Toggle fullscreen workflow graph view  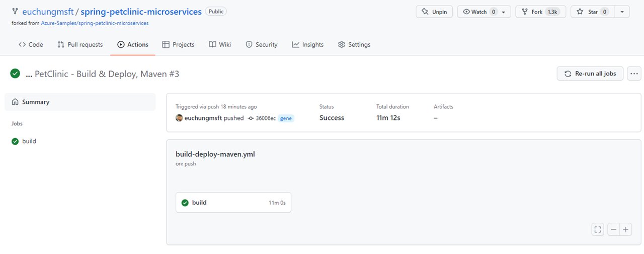point(598,229)
